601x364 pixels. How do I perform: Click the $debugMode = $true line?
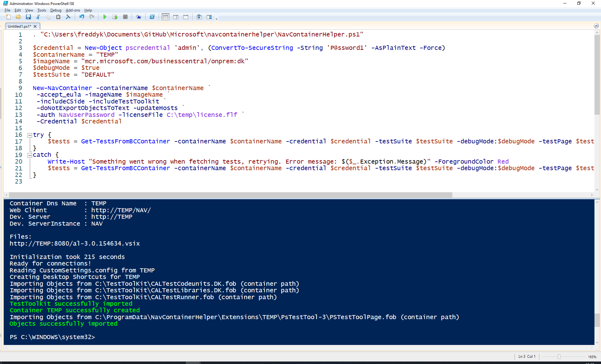tap(66, 68)
